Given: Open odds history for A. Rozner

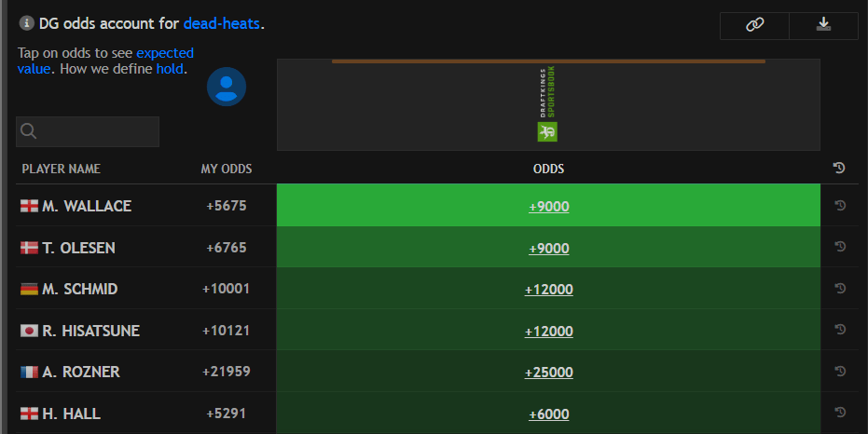Looking at the screenshot, I should tap(839, 372).
